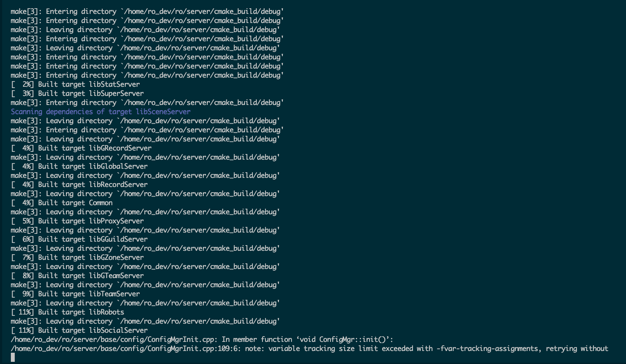Click the topmost 'Entering directory' output line

pyautogui.click(x=147, y=11)
